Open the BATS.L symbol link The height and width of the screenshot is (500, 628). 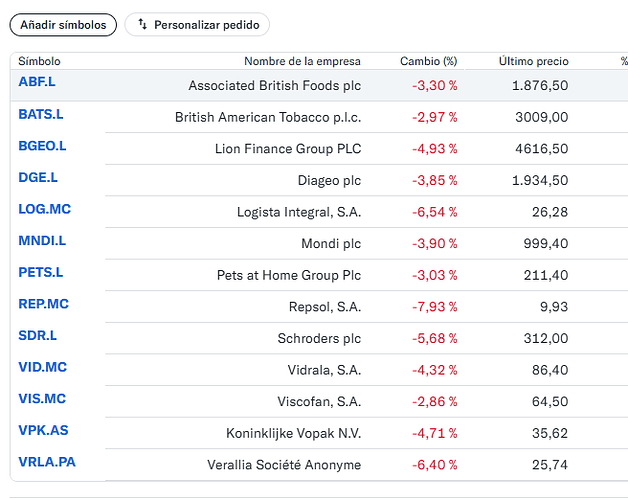click(41, 114)
